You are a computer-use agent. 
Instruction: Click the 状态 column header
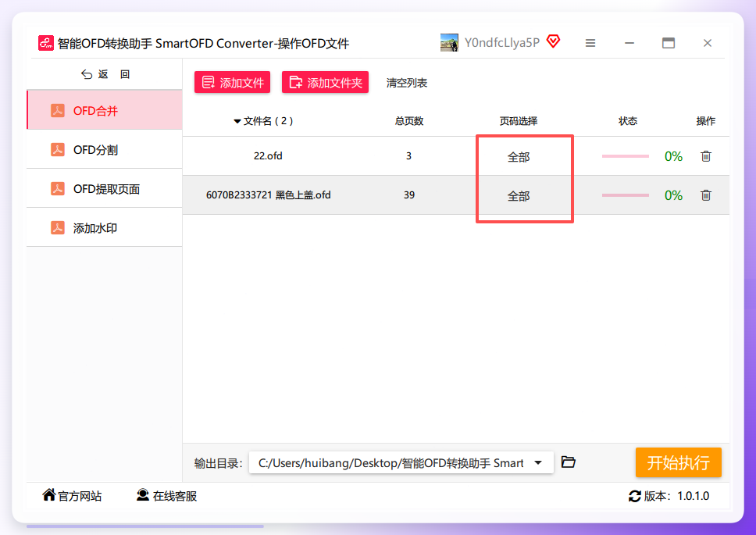pyautogui.click(x=628, y=121)
